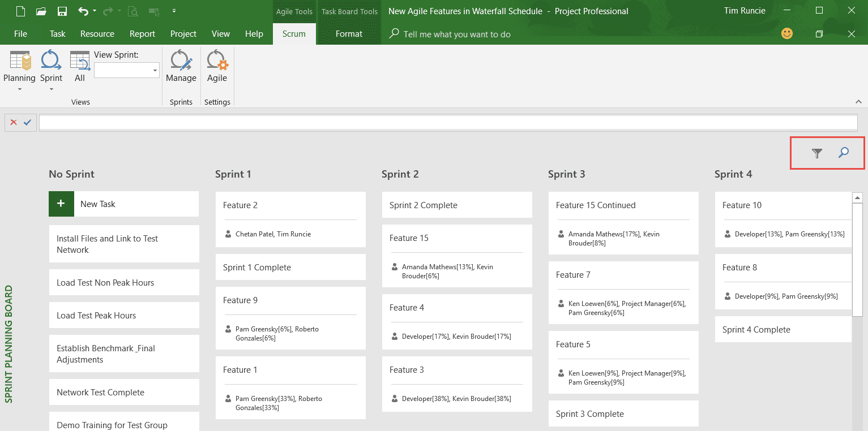
Task: Undo last action in quick access toolbar
Action: pyautogui.click(x=83, y=11)
